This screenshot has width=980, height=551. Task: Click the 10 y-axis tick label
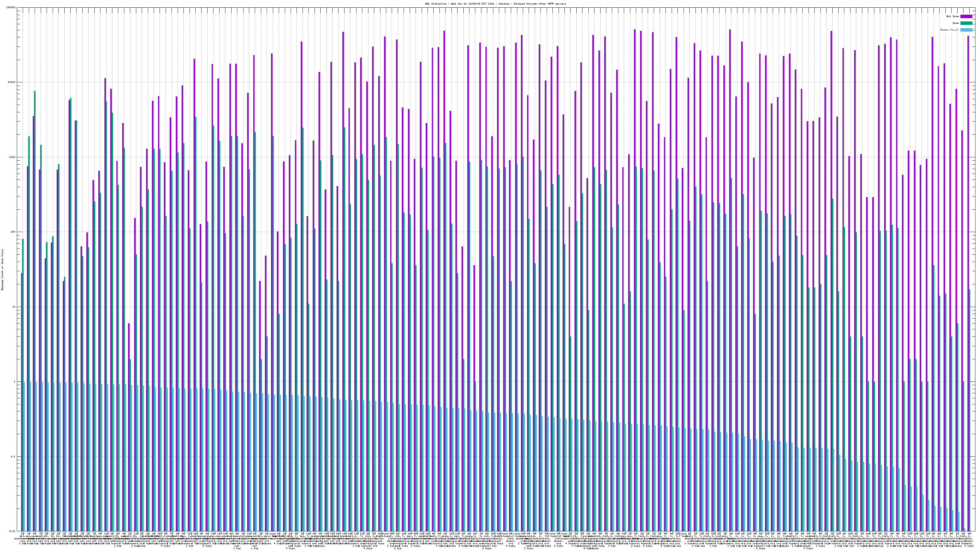click(14, 307)
